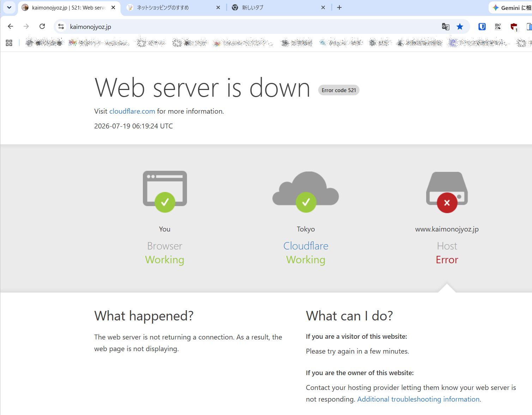Open the Gemini button
The image size is (532, 415).
point(511,7)
